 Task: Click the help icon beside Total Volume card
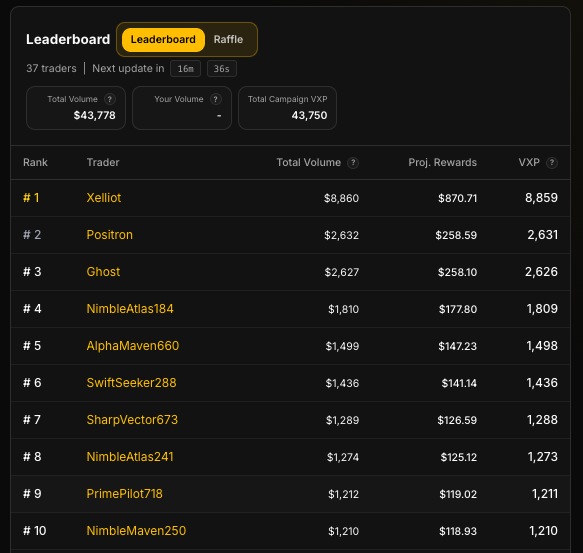[x=109, y=99]
